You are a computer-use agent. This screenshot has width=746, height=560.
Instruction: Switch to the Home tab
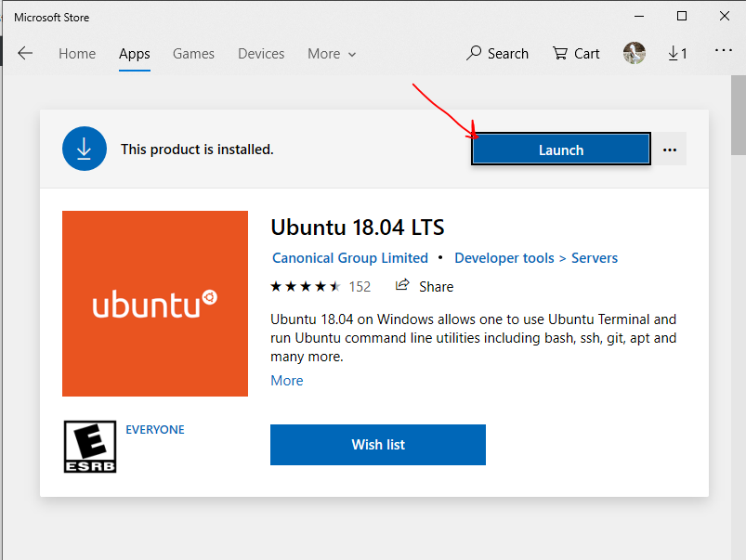click(77, 54)
